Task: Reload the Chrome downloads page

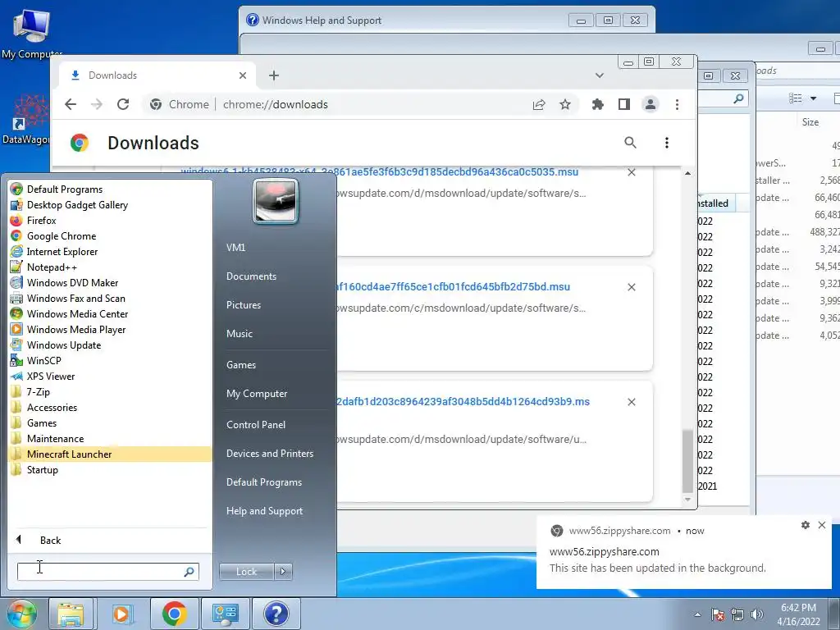Action: (x=123, y=104)
